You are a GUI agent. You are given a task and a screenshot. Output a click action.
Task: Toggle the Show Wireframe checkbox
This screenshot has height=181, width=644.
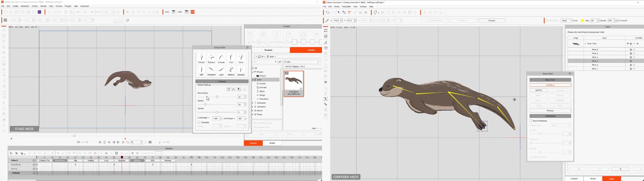(531, 121)
